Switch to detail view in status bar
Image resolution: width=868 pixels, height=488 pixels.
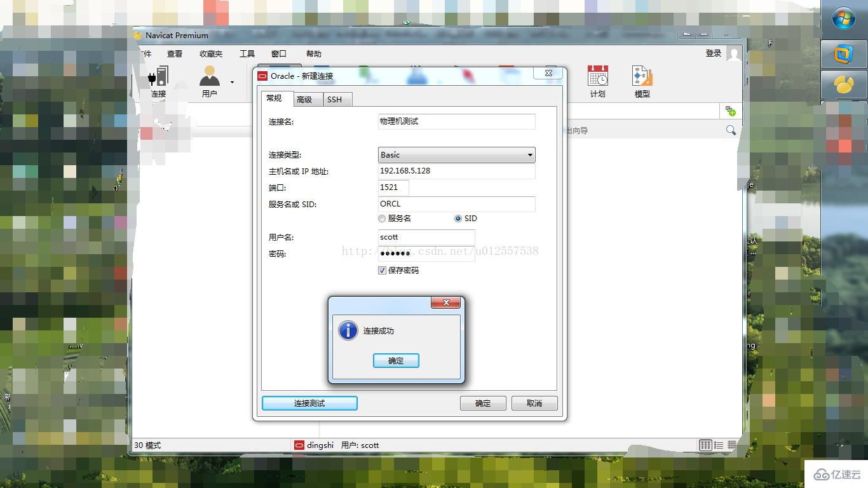(719, 445)
